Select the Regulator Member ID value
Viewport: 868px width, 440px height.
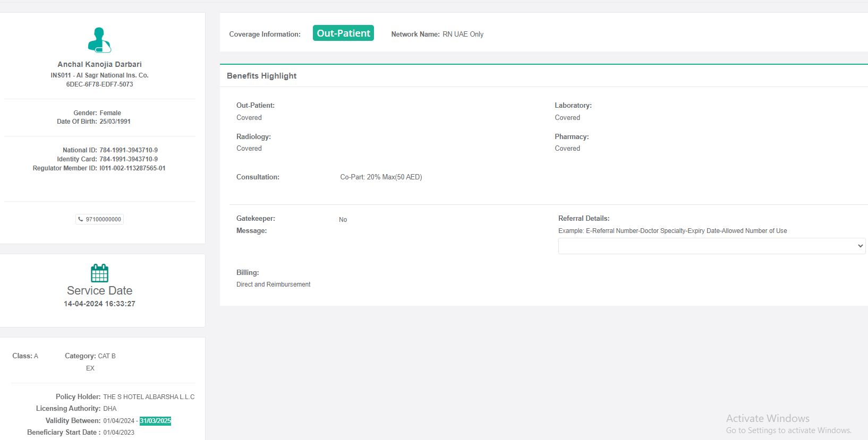[132, 168]
